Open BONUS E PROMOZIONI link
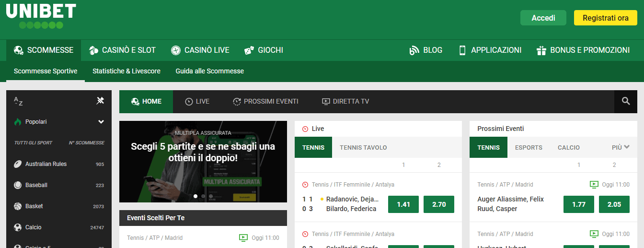This screenshot has height=248, width=644. [583, 50]
